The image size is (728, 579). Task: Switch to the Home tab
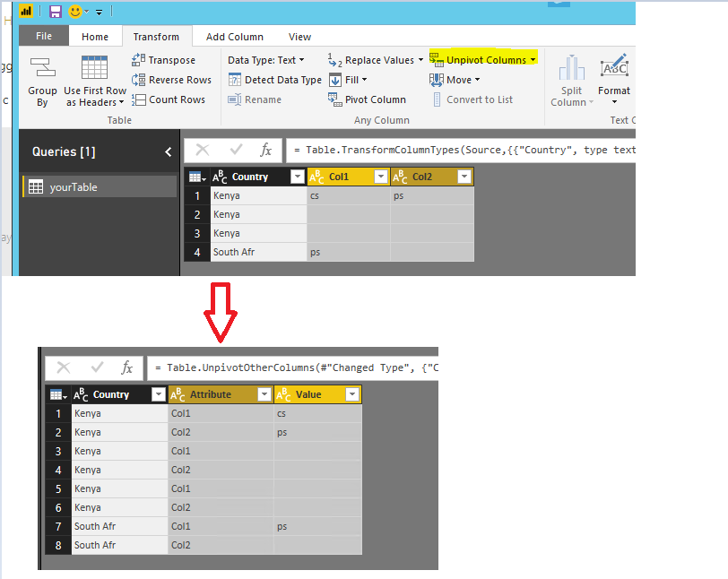pyautogui.click(x=95, y=37)
